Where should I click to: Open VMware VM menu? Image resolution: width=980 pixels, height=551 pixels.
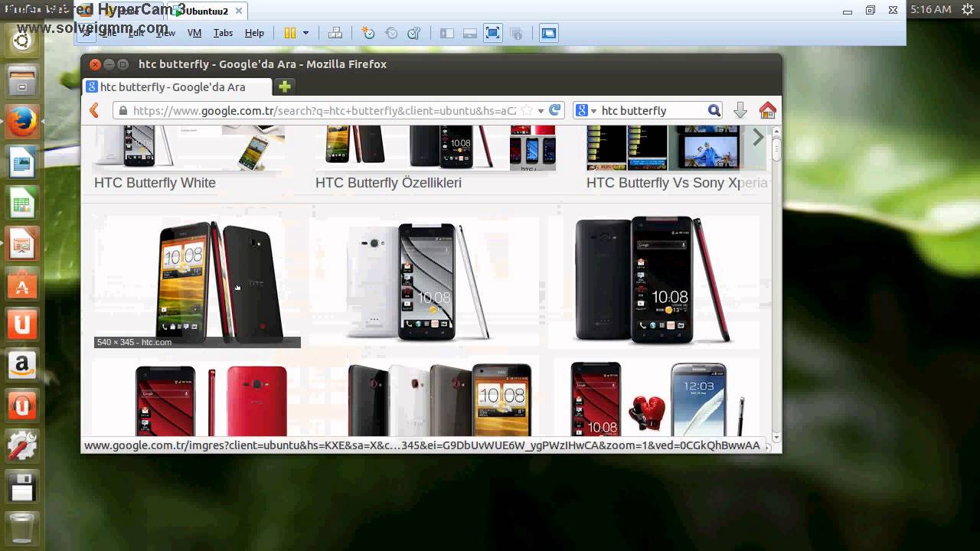(x=194, y=33)
